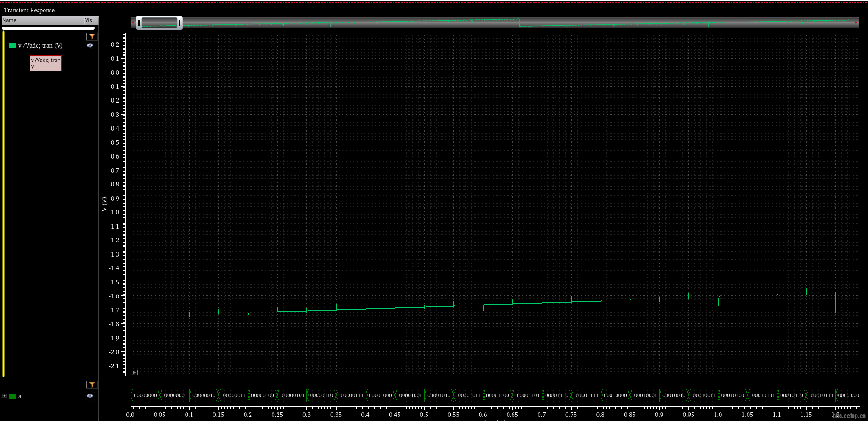This screenshot has width=868, height=421.
Task: Click the Vis column header
Action: tap(91, 21)
